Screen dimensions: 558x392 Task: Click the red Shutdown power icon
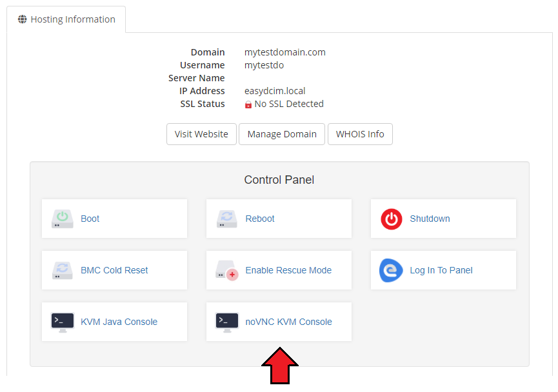coord(391,219)
